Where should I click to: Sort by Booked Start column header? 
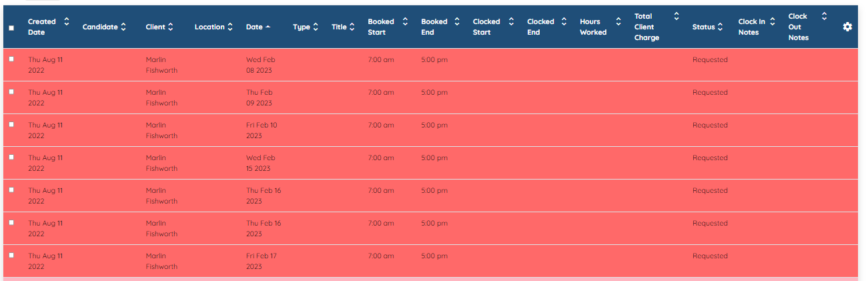tap(381, 27)
